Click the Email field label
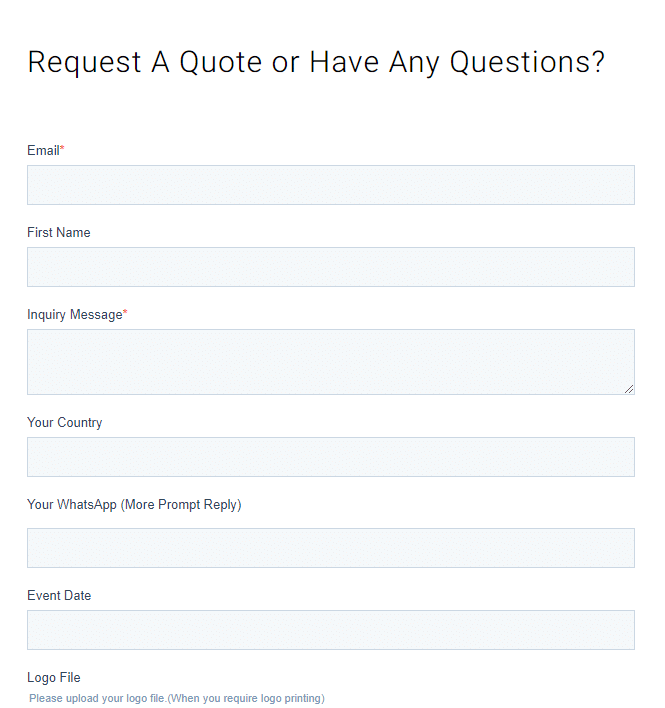The width and height of the screenshot is (665, 708). (x=43, y=150)
